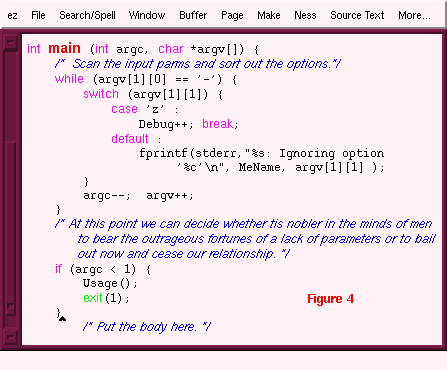
Task: Click the green 'exit' call
Action: coord(93,298)
